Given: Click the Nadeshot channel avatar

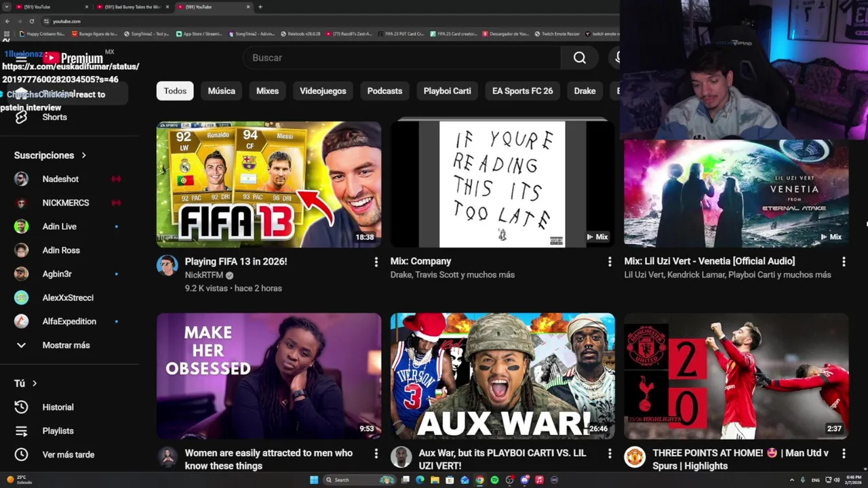Looking at the screenshot, I should [22, 179].
